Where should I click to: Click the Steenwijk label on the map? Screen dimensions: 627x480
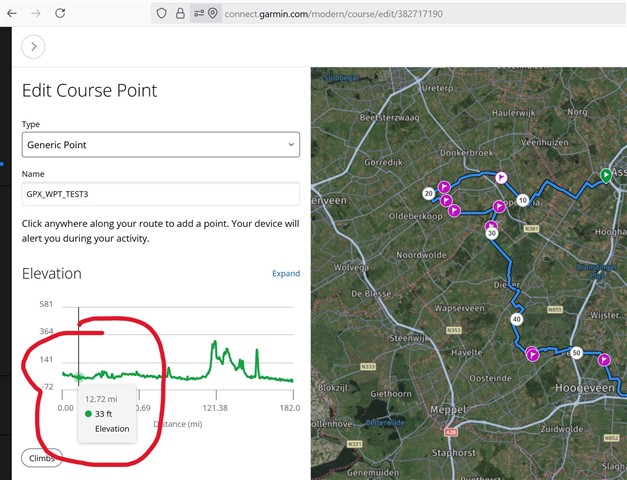click(x=409, y=338)
